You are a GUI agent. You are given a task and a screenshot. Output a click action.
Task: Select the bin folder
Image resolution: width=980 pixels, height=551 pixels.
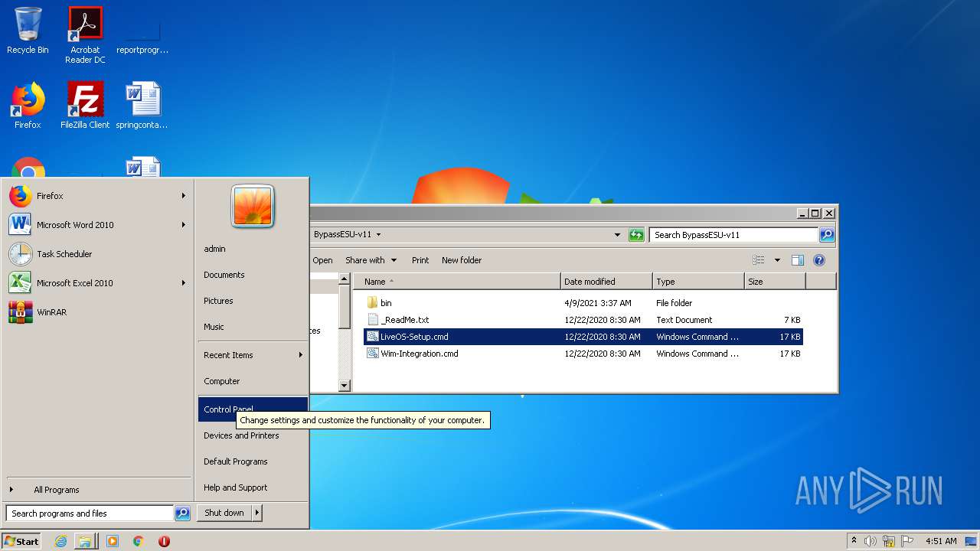(x=583, y=303)
